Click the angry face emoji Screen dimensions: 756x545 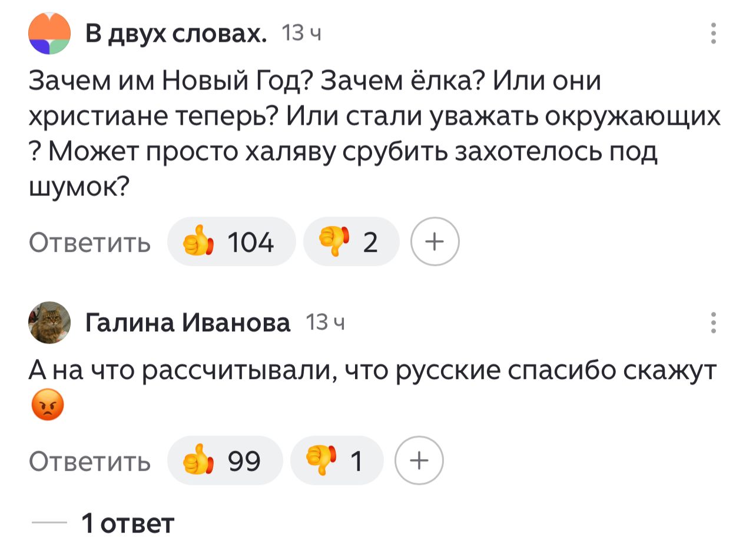pos(46,406)
